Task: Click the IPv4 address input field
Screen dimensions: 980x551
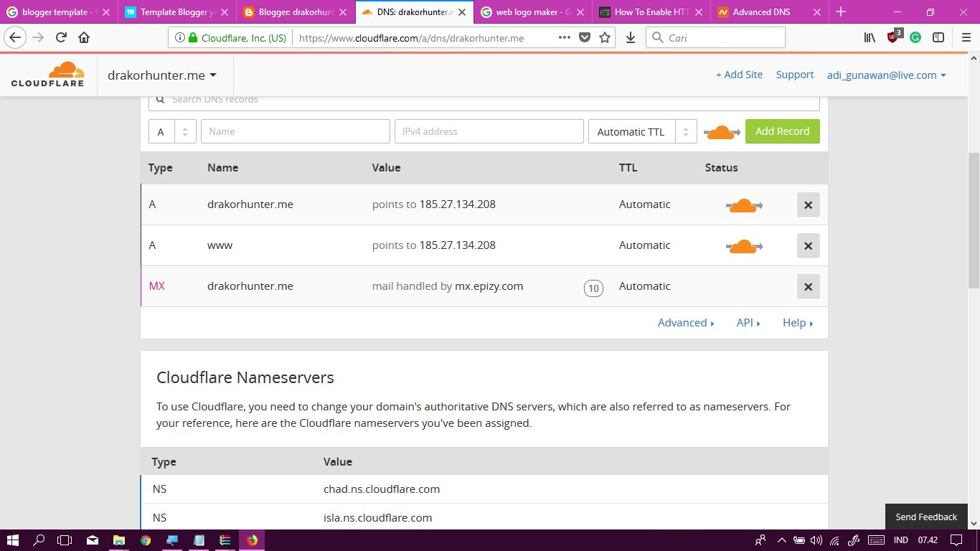Action: point(489,131)
